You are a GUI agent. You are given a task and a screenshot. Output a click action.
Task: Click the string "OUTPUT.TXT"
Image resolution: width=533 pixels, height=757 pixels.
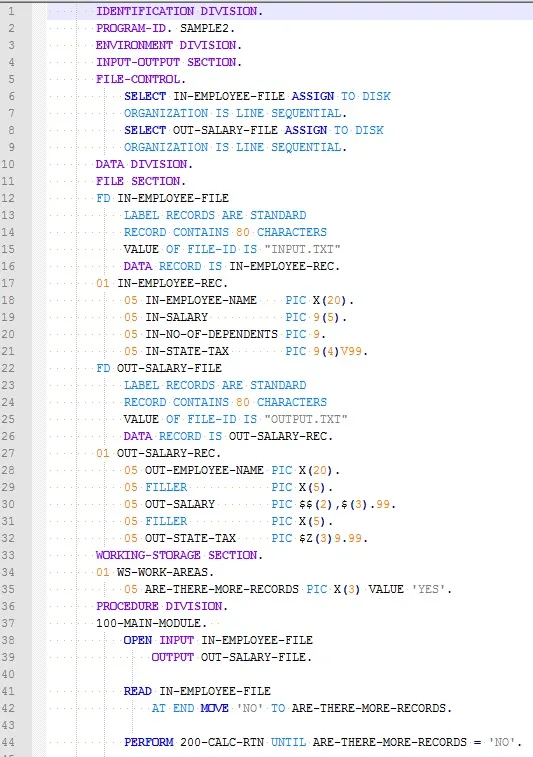[306, 419]
